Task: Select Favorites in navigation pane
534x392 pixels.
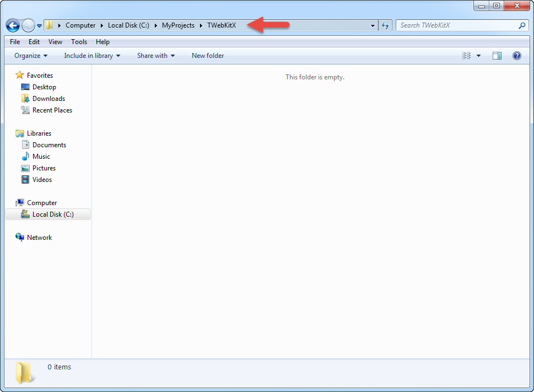Action: pos(40,76)
